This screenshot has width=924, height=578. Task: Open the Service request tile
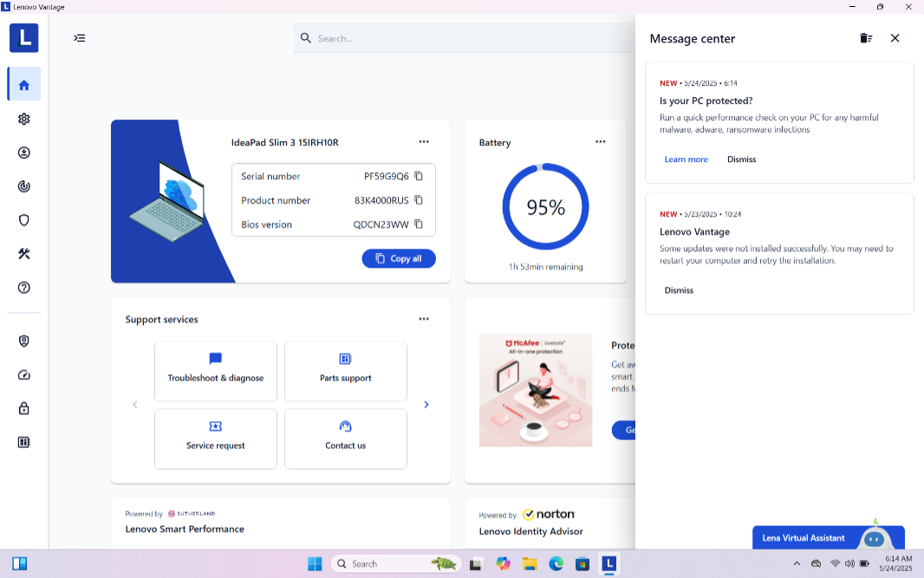coord(216,439)
